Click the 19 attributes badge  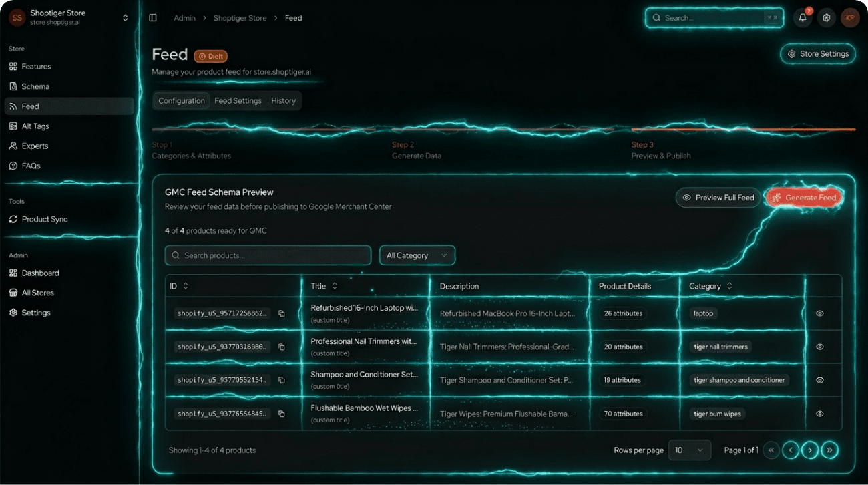(x=622, y=380)
